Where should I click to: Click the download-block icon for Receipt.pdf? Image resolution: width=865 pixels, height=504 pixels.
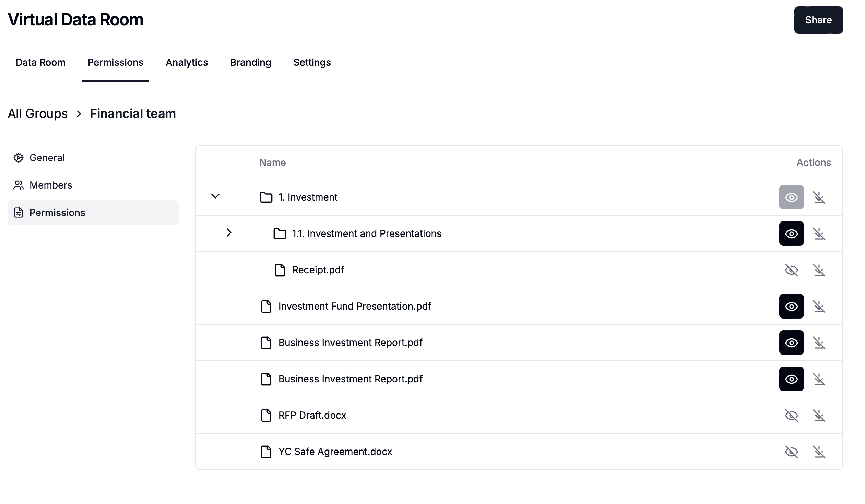coord(820,270)
